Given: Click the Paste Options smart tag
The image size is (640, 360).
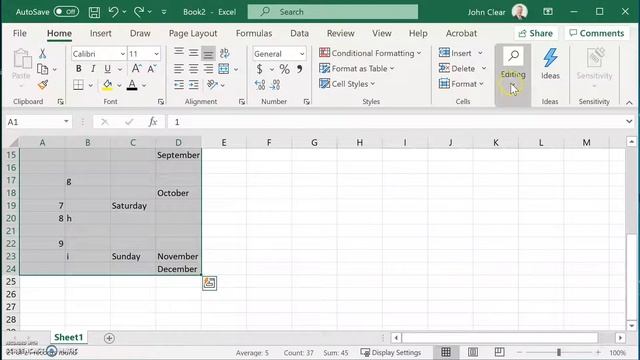Looking at the screenshot, I should [209, 283].
